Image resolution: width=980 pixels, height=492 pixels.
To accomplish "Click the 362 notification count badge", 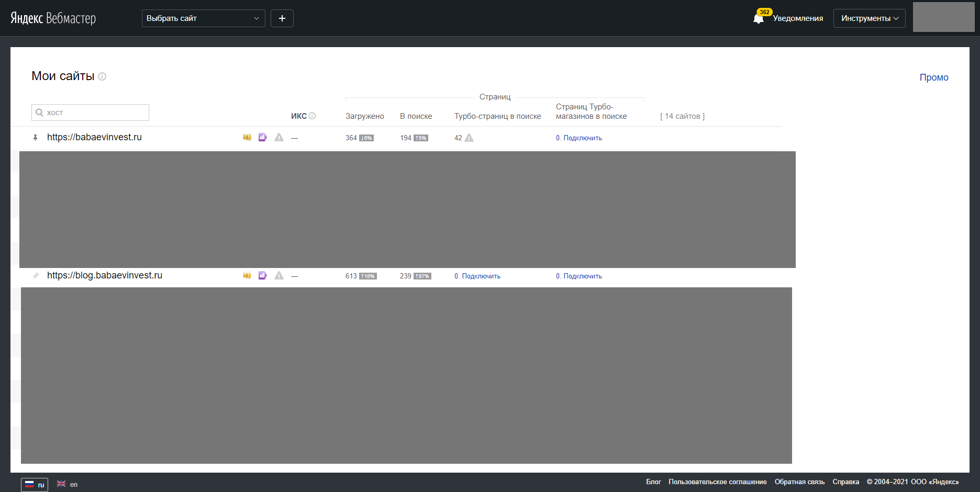I will pos(764,12).
